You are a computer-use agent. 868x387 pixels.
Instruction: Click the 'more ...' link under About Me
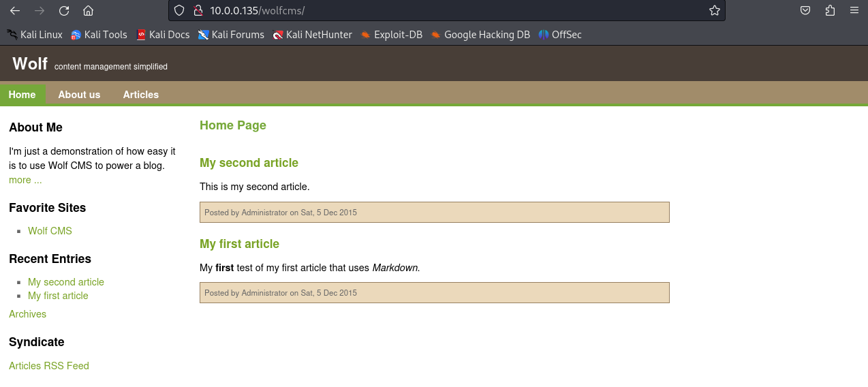pyautogui.click(x=25, y=180)
